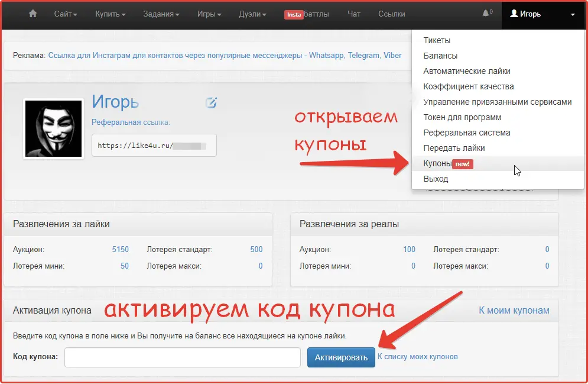Image resolution: width=588 pixels, height=384 pixels.
Task: Open the Сайт dropdown menu
Action: (x=64, y=14)
